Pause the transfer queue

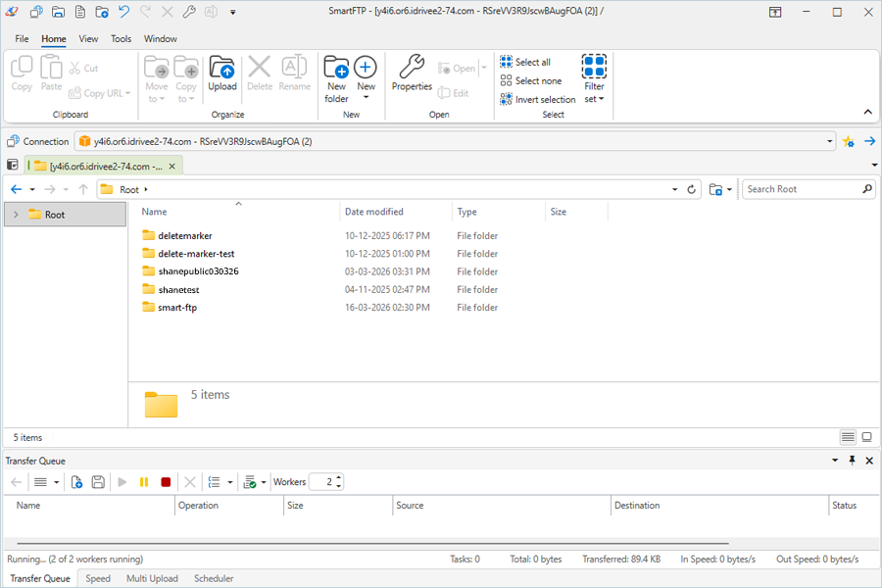(x=144, y=482)
